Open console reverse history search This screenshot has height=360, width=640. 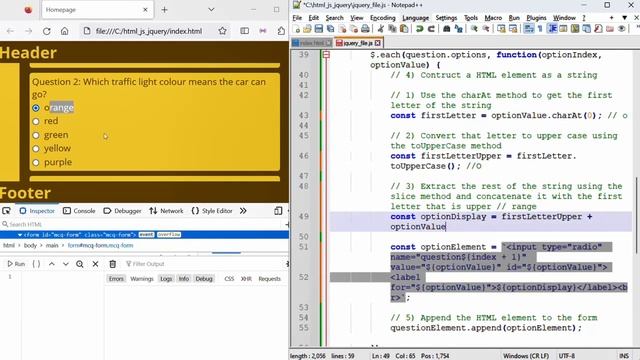click(80, 264)
